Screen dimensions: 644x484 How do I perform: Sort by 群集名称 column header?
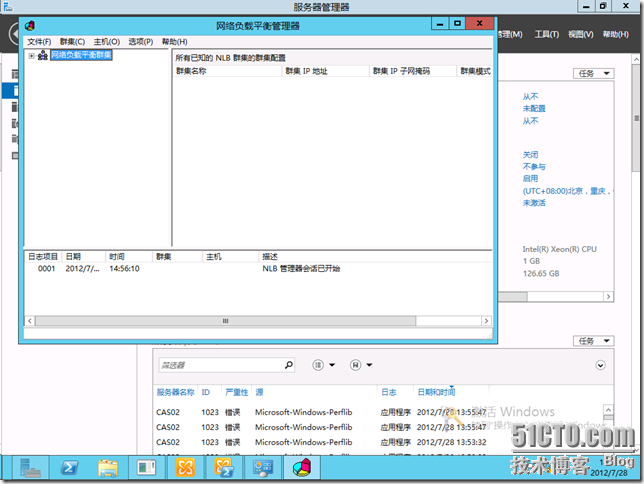(228, 71)
